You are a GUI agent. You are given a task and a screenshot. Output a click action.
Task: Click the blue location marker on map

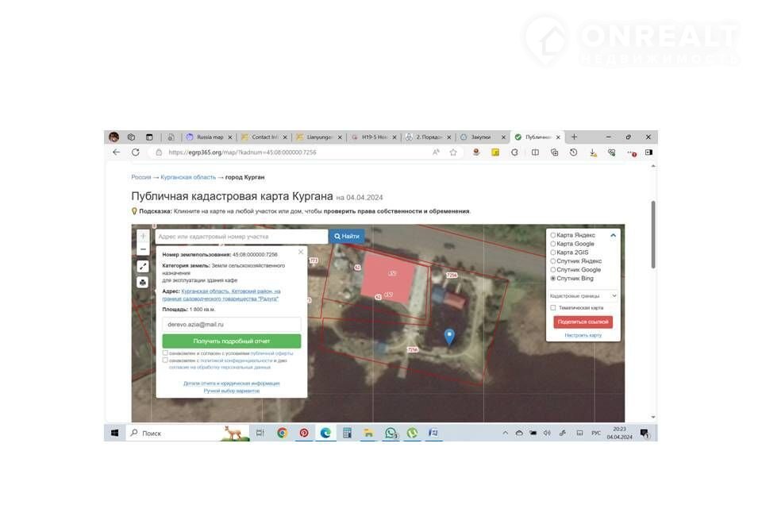tap(449, 337)
